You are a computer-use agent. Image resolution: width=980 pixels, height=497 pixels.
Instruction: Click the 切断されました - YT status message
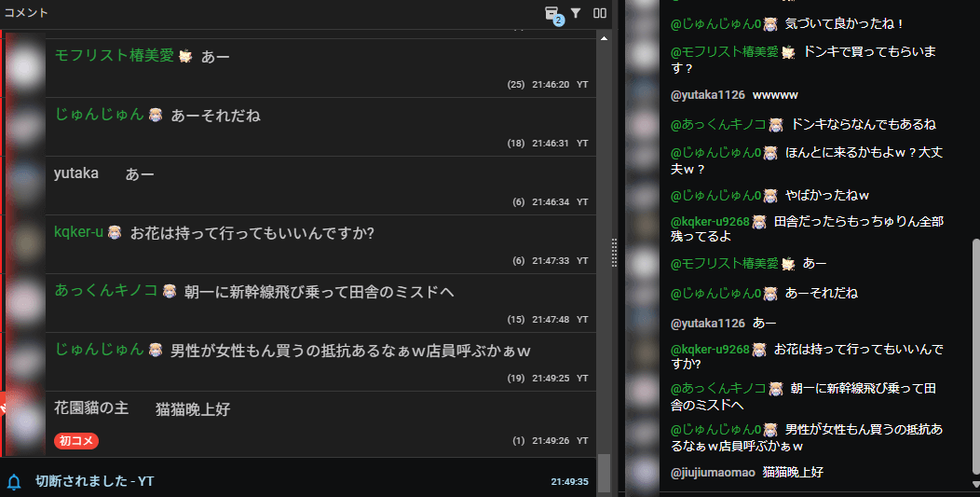tap(94, 481)
